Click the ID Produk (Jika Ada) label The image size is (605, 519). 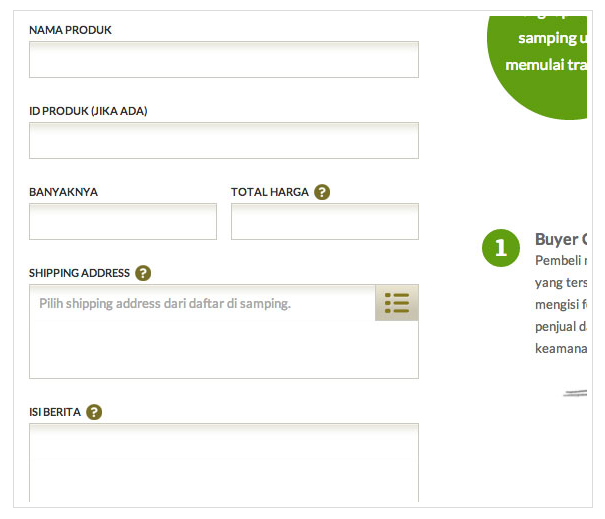(88, 111)
